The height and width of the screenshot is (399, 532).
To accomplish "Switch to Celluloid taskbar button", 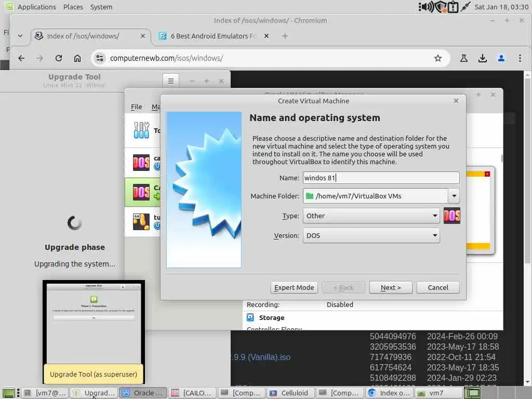I will (x=290, y=393).
